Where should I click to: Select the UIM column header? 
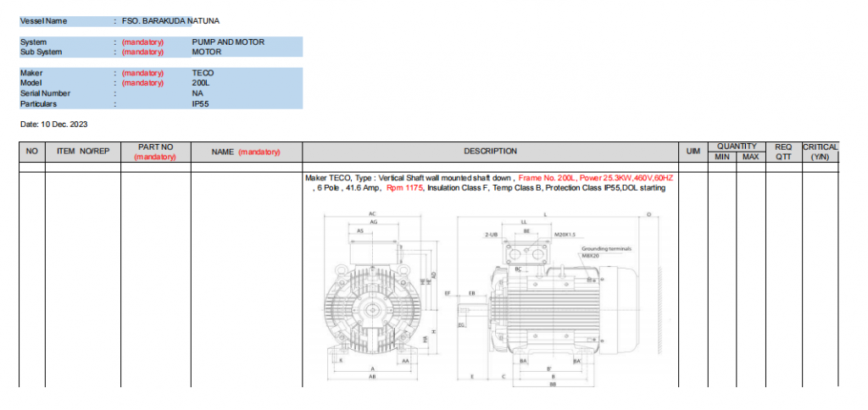(693, 152)
